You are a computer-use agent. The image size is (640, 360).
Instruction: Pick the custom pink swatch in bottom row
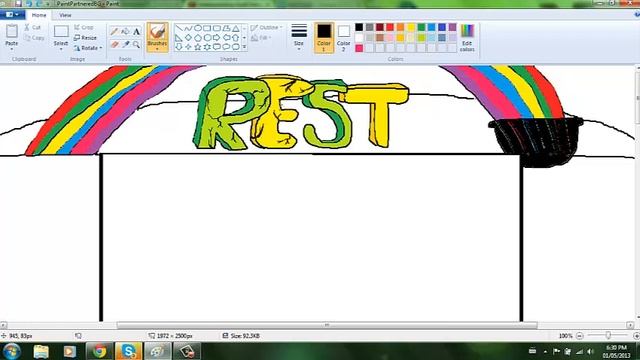point(359,49)
